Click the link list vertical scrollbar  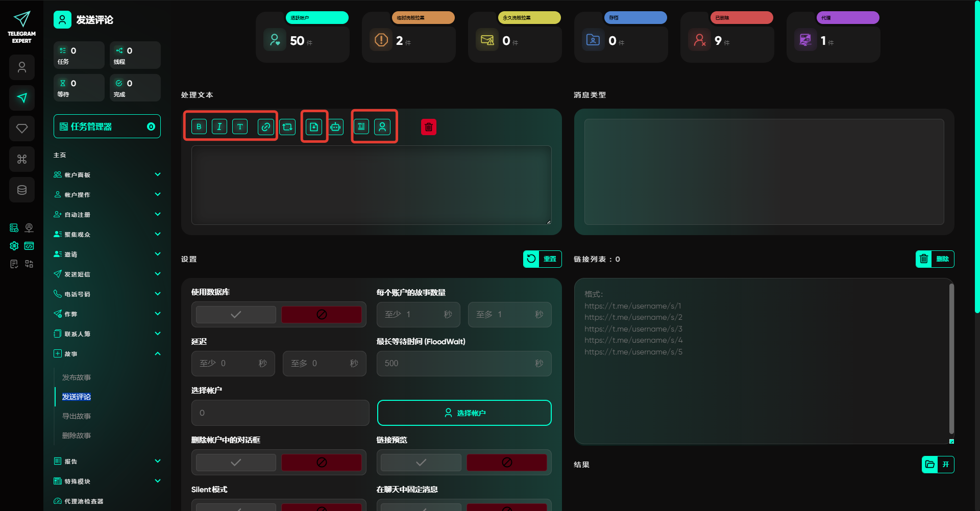(951, 357)
